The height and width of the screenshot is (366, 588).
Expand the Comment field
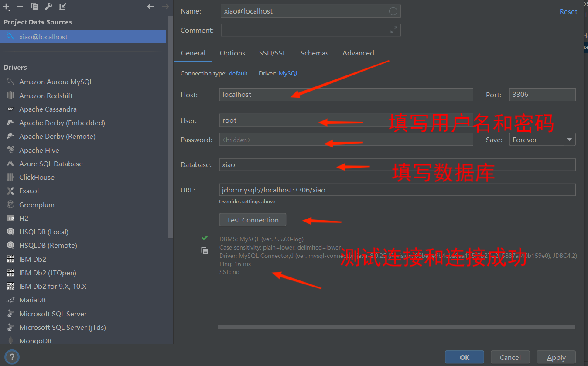click(393, 30)
